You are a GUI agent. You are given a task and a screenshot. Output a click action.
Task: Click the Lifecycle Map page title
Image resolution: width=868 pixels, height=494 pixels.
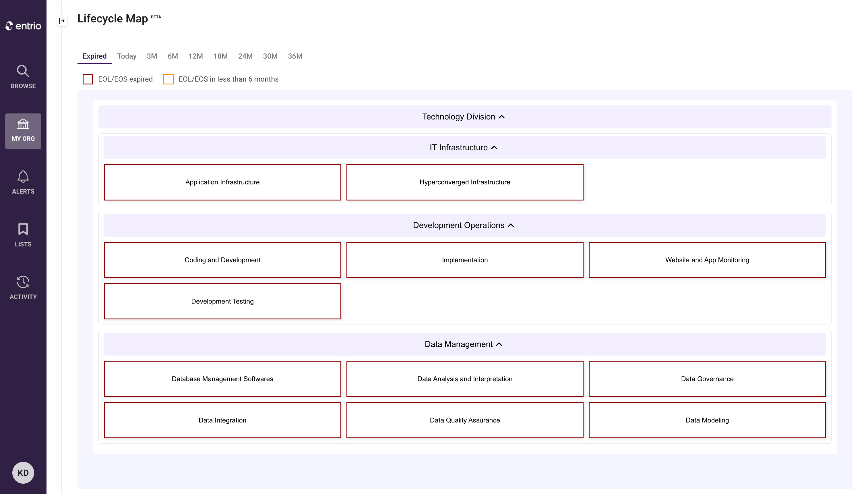tap(113, 18)
